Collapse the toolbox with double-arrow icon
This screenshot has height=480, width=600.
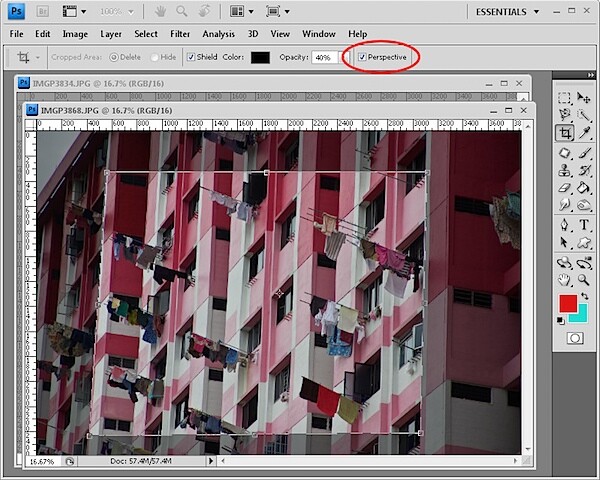click(591, 75)
